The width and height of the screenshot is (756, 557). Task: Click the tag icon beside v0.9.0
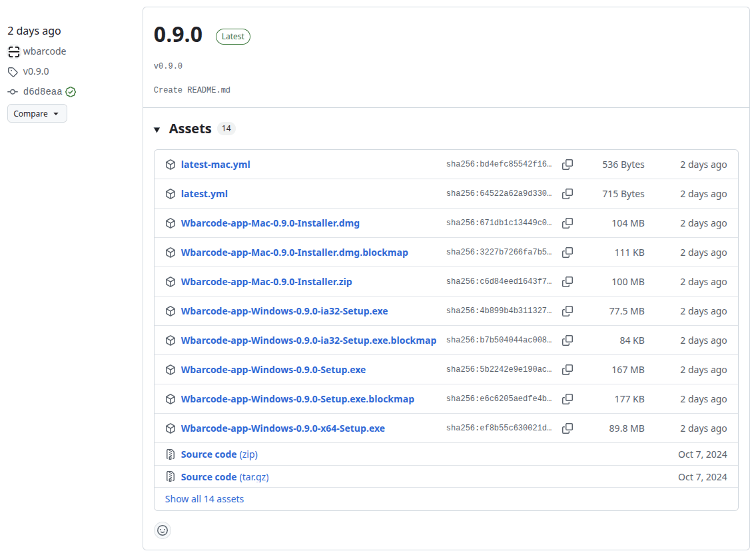[12, 71]
